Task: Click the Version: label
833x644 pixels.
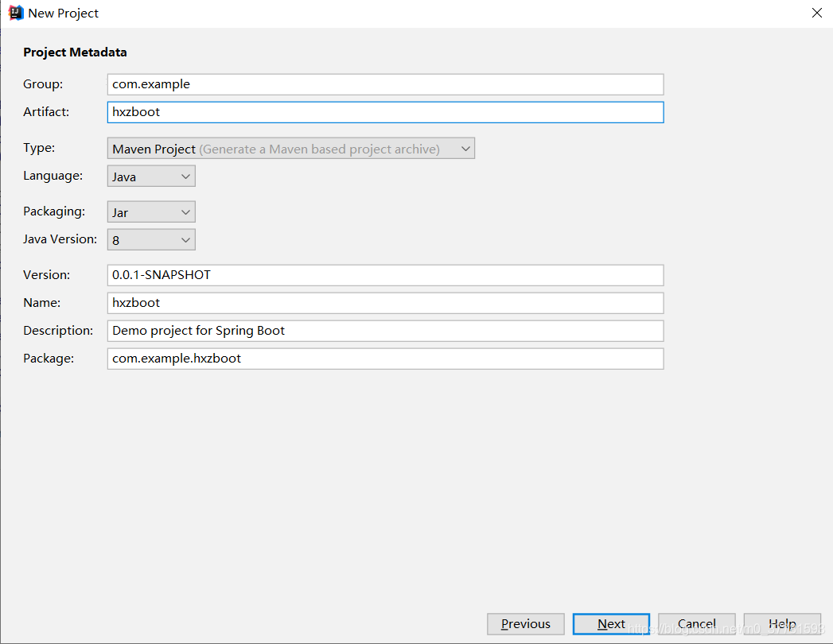Action: click(x=47, y=274)
